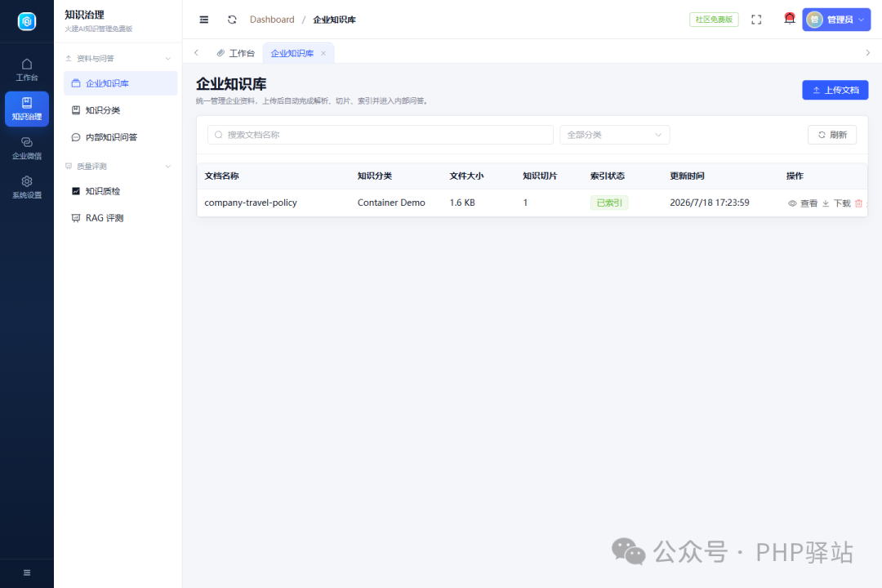The width and height of the screenshot is (882, 588).
Task: Switch to the 工作台 tab
Action: [236, 53]
